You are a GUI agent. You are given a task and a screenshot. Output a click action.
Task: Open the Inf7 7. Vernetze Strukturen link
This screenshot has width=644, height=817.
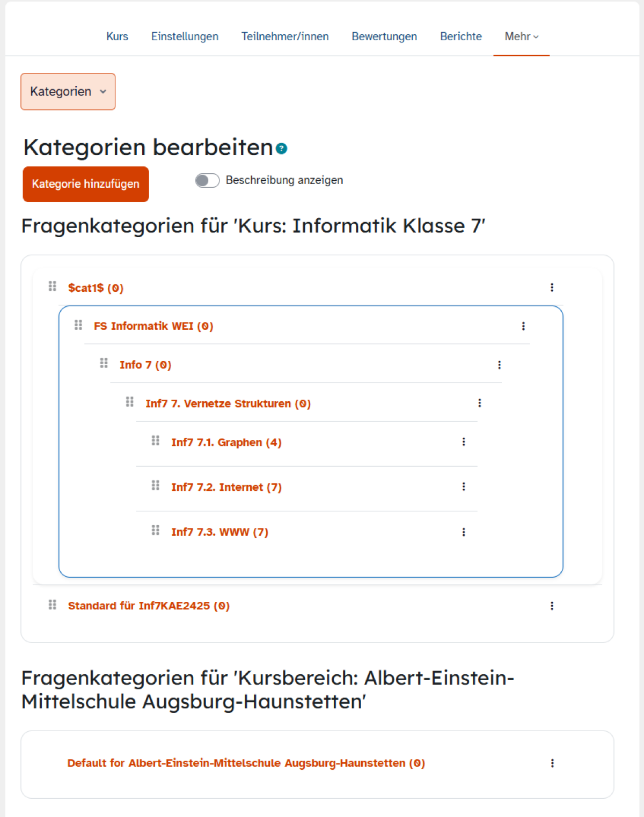(228, 403)
